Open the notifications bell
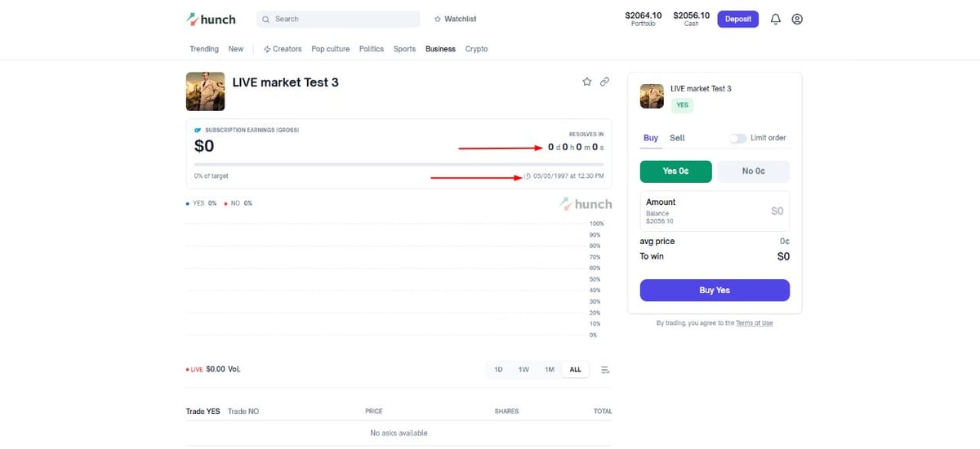The image size is (980, 449). tap(776, 19)
